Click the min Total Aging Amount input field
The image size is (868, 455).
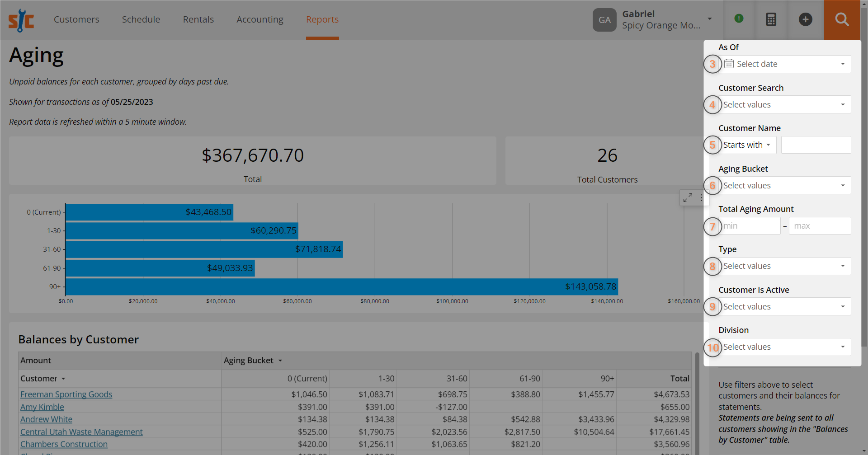[x=750, y=225]
